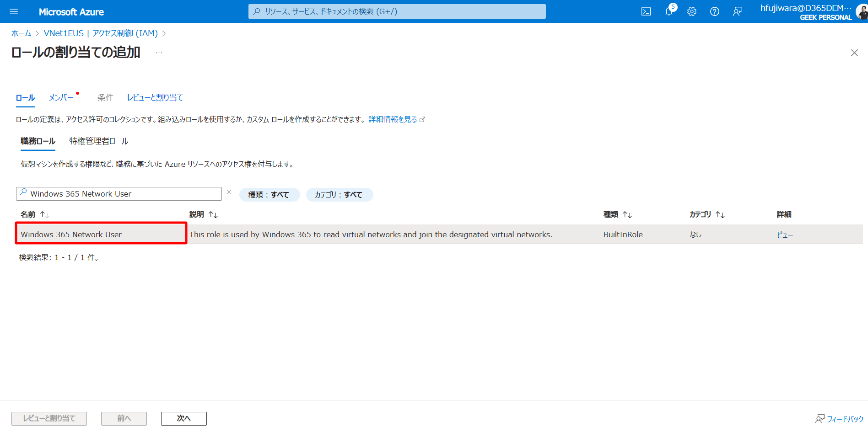
Task: Open the notifications panel showing 5 alerts
Action: pos(669,11)
